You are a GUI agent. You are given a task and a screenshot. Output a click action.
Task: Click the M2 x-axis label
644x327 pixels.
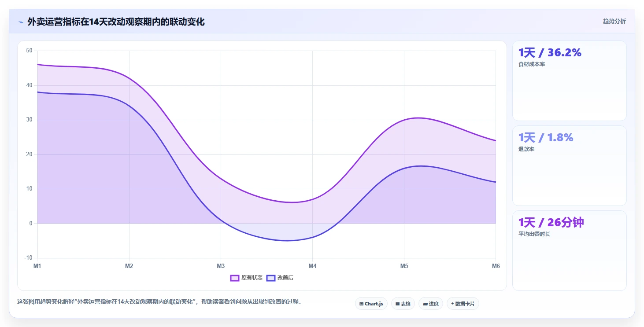tap(129, 266)
